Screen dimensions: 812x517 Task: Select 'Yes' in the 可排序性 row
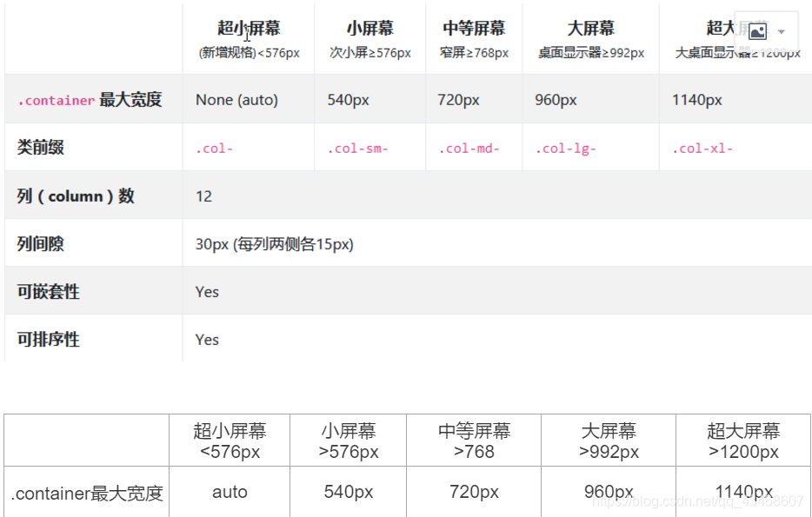207,340
